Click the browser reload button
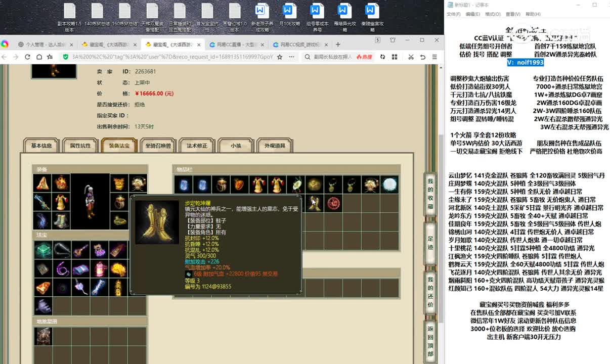This screenshot has height=364, width=610. (27, 57)
